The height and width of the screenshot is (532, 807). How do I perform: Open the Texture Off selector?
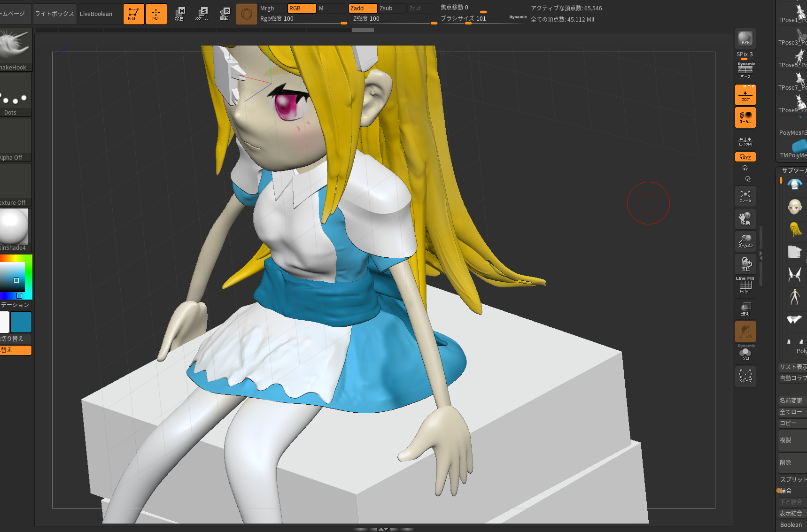(x=16, y=185)
